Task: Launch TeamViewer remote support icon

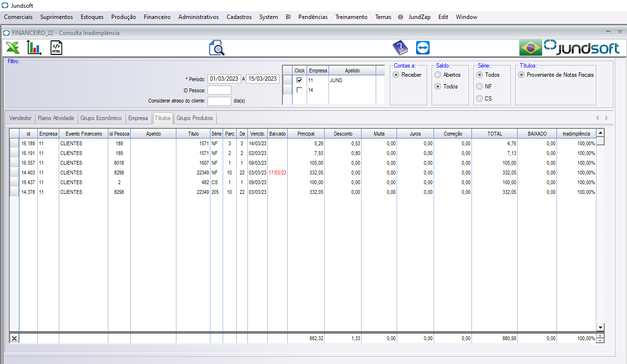Action: tap(423, 48)
